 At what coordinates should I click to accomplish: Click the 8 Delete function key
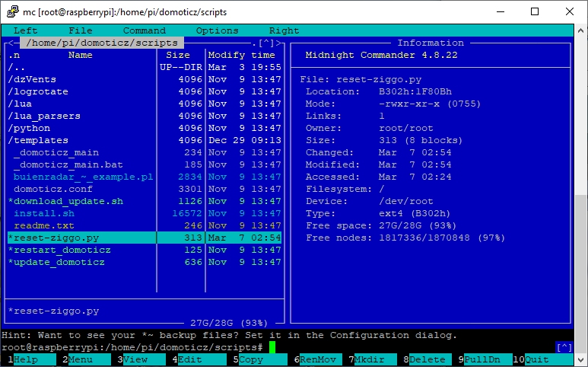(427, 359)
